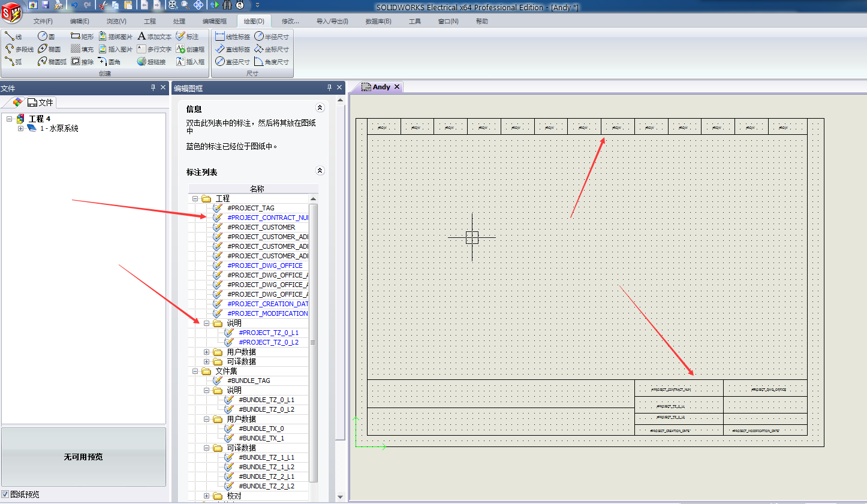The height and width of the screenshot is (504, 867).
Task: Pin the 编辑图框 panel
Action: click(329, 87)
